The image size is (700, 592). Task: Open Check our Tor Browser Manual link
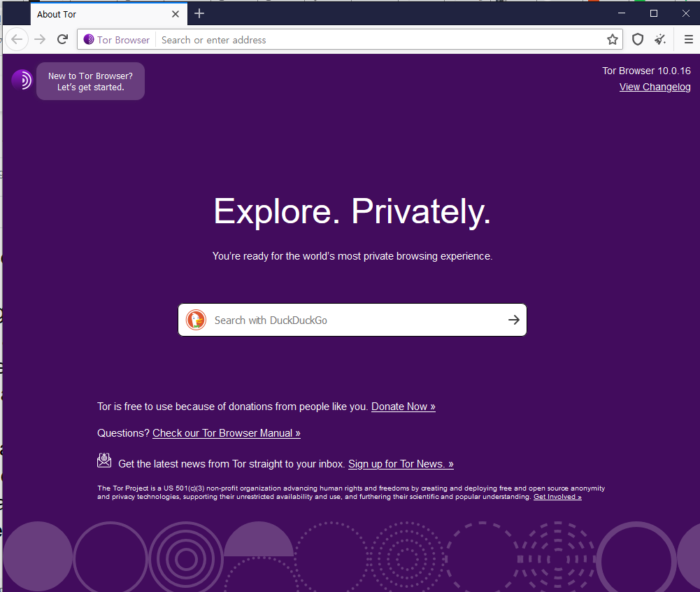(227, 433)
